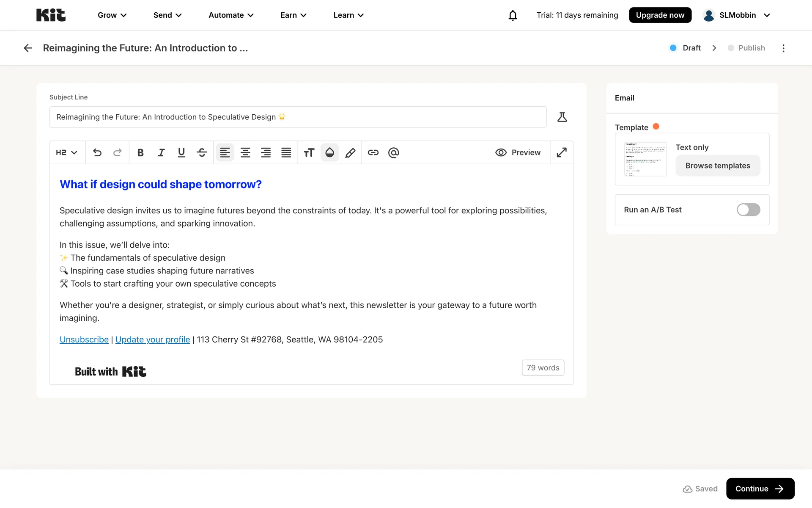Apply italic formatting from the toolbar
The image size is (812, 508).
coord(161,152)
